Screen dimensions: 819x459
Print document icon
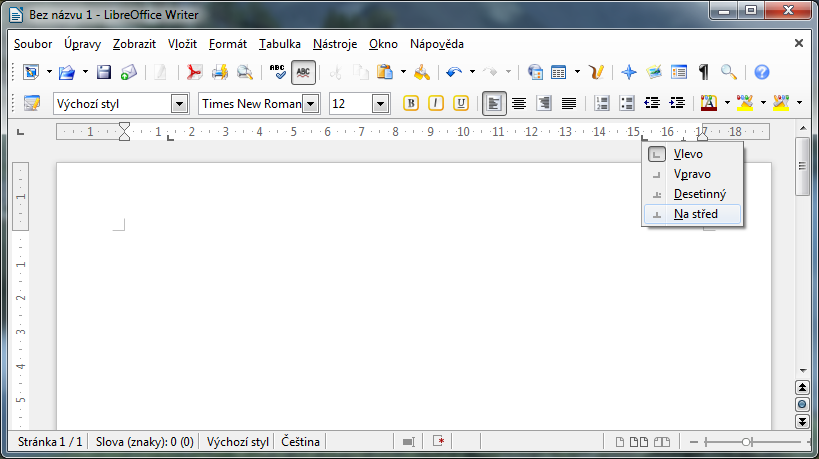219,72
